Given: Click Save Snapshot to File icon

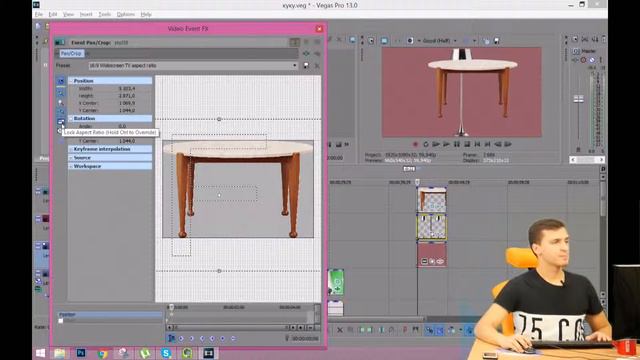Looking at the screenshot, I should click(x=496, y=41).
